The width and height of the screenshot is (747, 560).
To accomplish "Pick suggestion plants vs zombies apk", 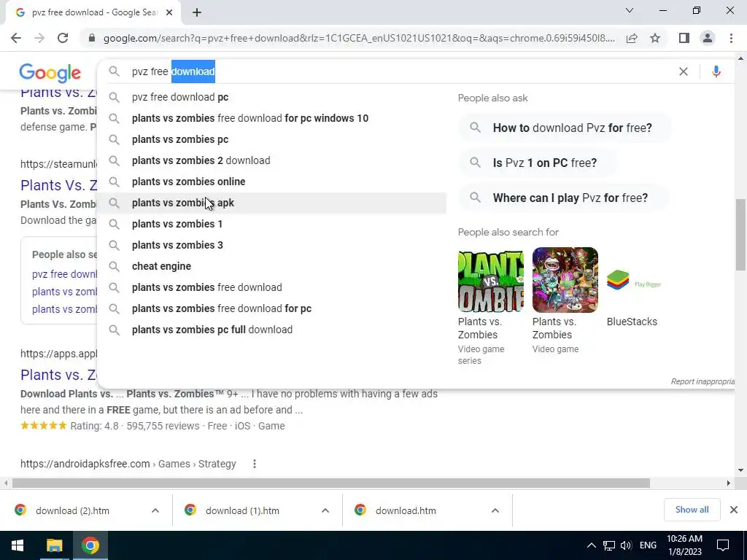I will point(272,203).
